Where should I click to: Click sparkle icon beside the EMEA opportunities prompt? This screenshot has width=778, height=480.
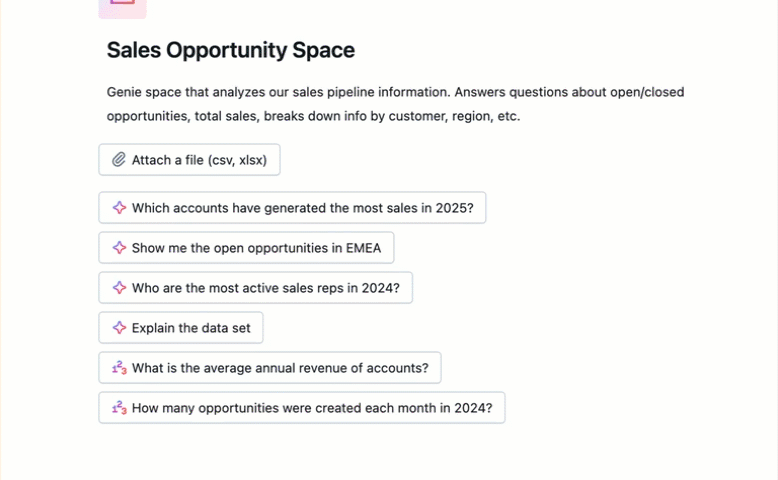(119, 248)
